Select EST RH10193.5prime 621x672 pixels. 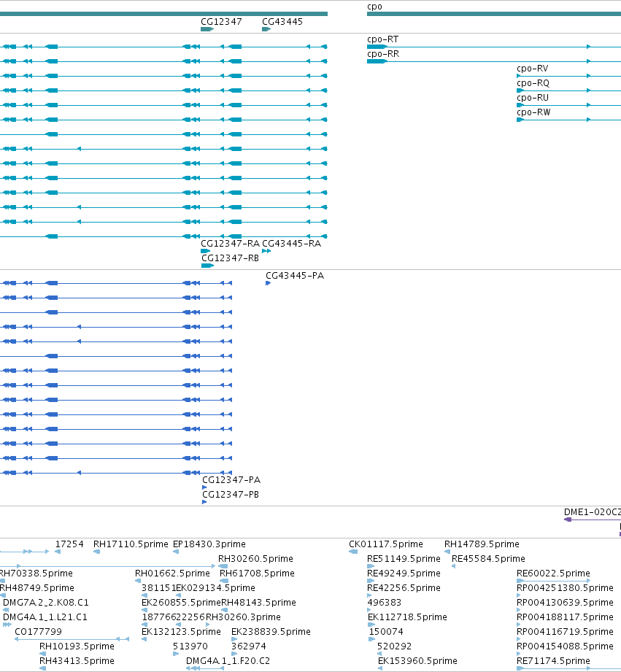click(77, 646)
